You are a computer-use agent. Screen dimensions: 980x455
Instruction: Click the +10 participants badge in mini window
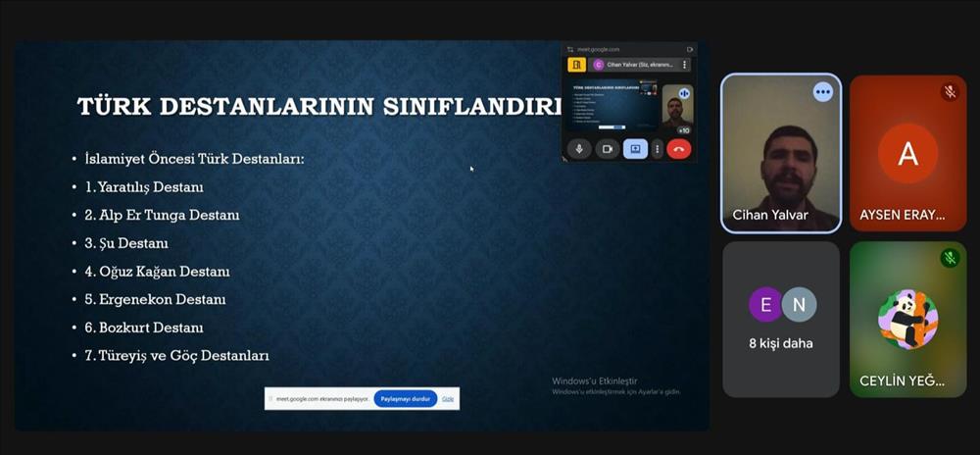[683, 129]
